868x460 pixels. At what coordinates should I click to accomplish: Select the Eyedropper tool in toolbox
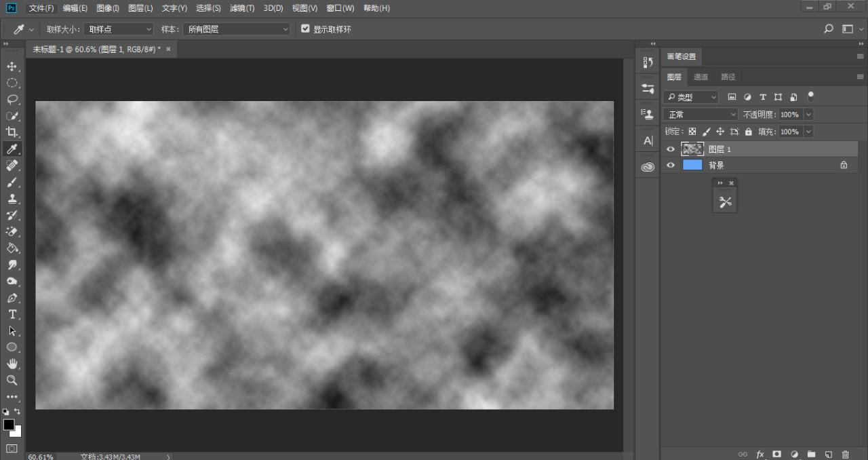pos(12,149)
